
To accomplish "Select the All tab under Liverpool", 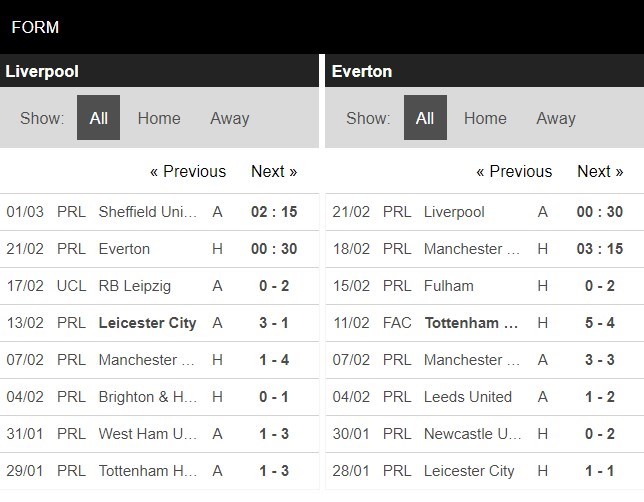I will (98, 118).
